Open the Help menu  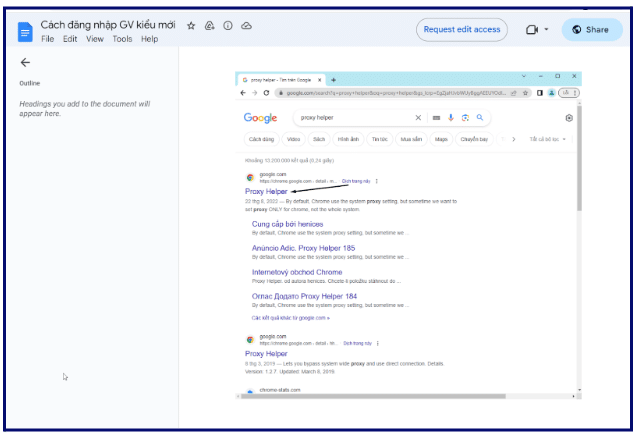[149, 39]
